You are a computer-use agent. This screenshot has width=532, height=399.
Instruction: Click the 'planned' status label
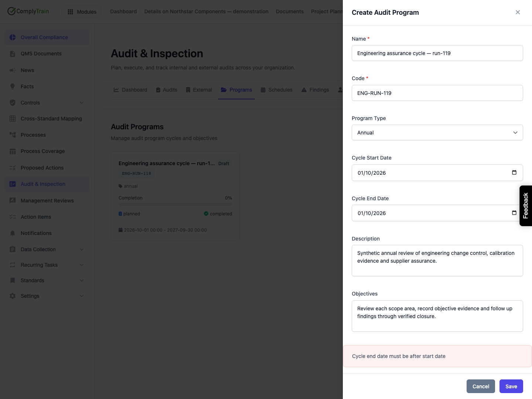pos(129,214)
